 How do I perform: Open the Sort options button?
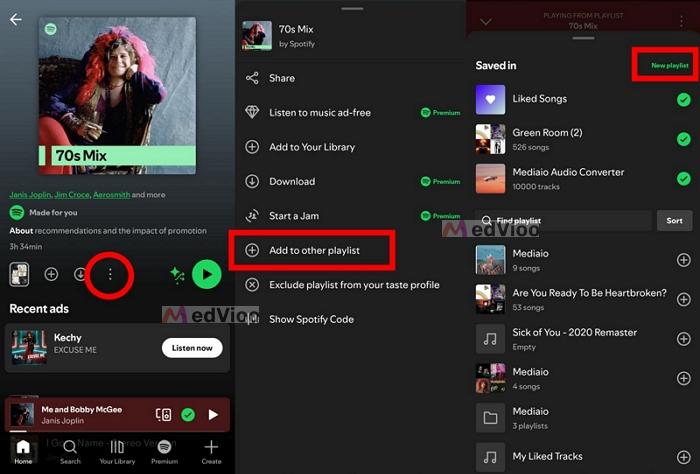(x=674, y=220)
